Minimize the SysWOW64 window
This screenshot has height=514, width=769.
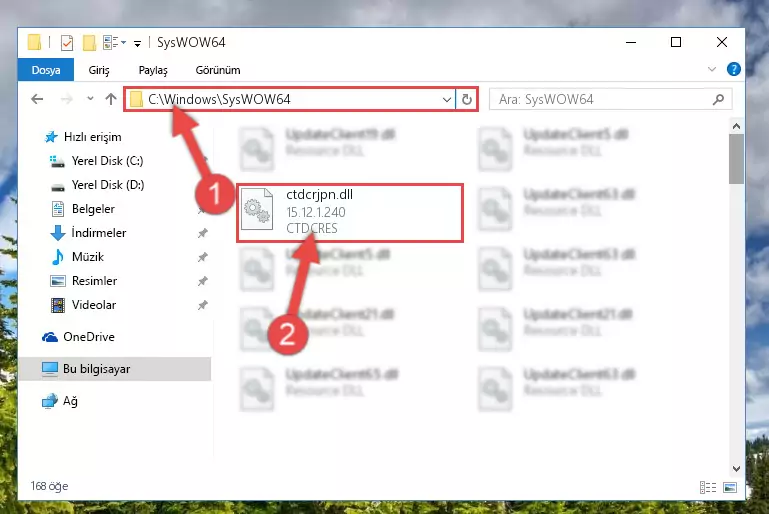coord(631,43)
